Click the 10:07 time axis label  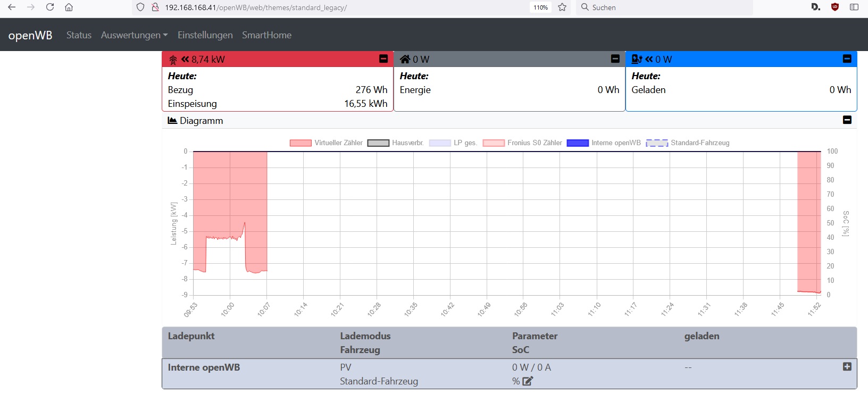264,309
